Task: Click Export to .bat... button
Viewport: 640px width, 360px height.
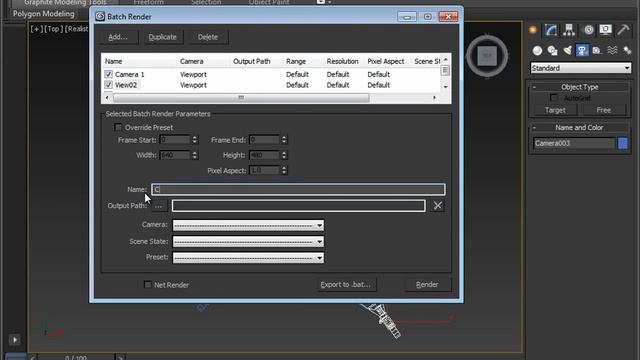Action: [346, 284]
